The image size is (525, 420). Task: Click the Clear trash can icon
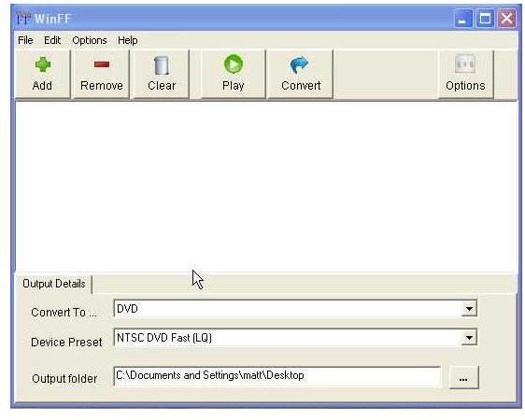click(x=162, y=65)
